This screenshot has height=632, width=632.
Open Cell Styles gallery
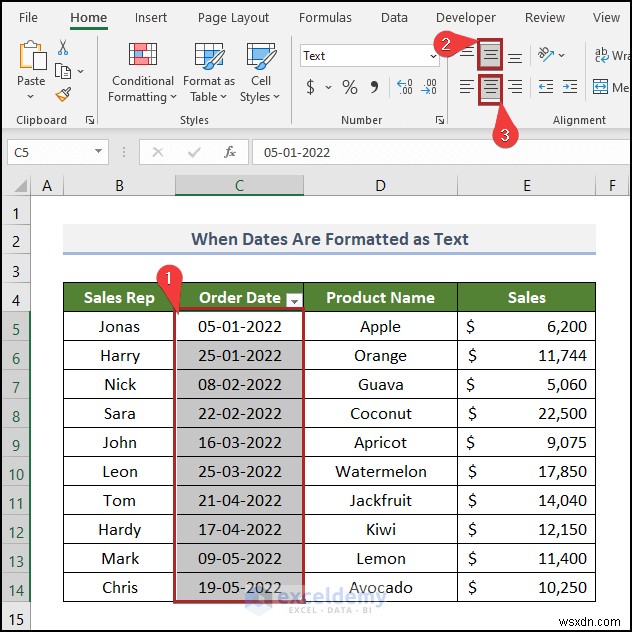click(x=260, y=73)
